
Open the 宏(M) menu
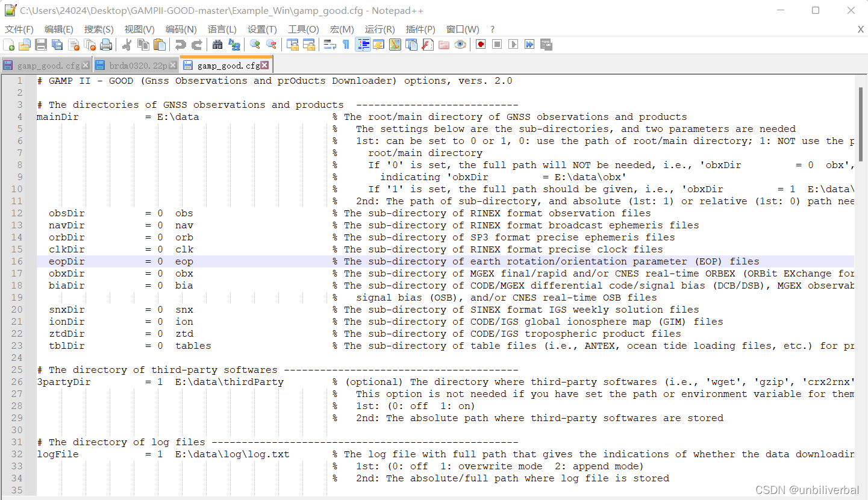pyautogui.click(x=342, y=30)
